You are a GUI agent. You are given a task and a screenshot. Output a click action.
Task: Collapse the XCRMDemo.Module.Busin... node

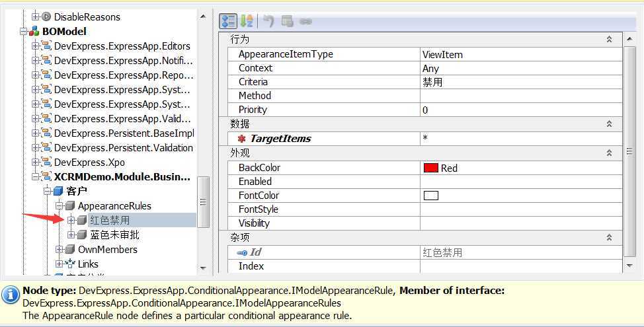tap(35, 177)
